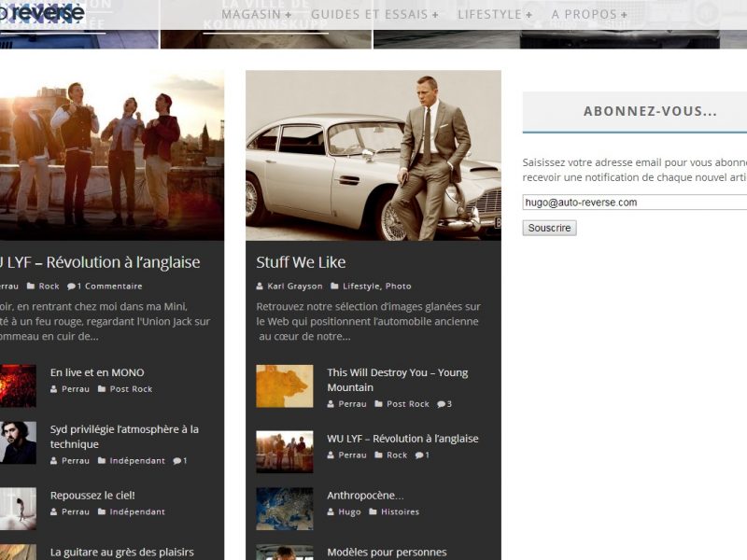This screenshot has height=560, width=747.
Task: Click folder icon next to Histoires category
Action: pos(373,512)
